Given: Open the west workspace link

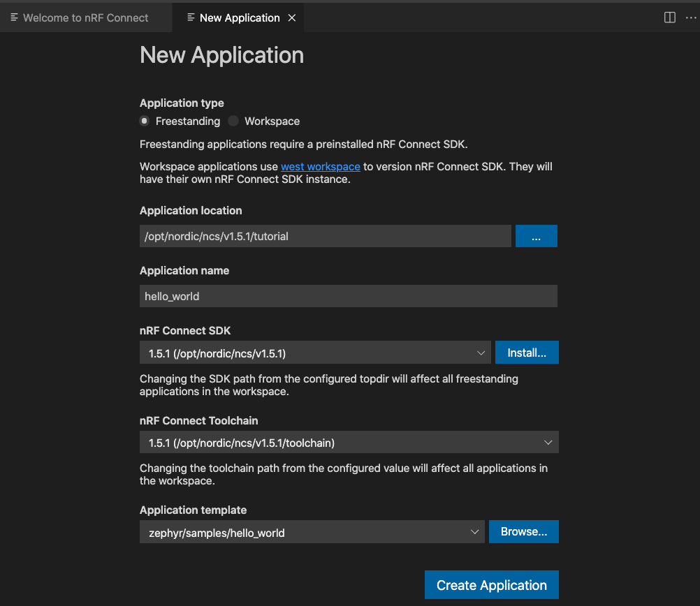Looking at the screenshot, I should click(320, 167).
